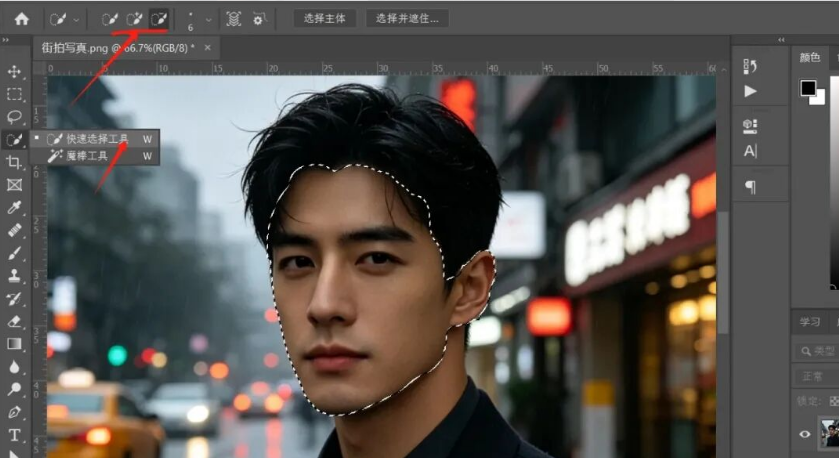Viewport: 839px width, 458px height.
Task: Click the 选择主体 button
Action: coord(324,19)
